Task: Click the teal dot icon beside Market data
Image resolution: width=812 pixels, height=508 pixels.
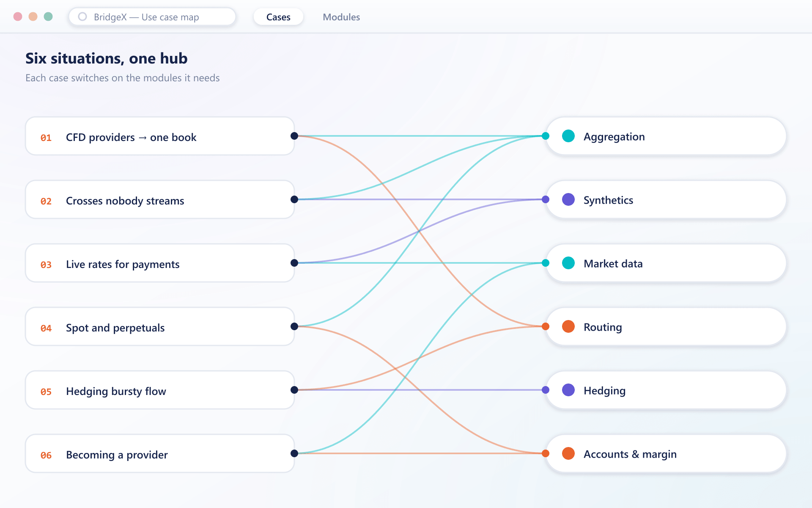Action: coord(568,263)
